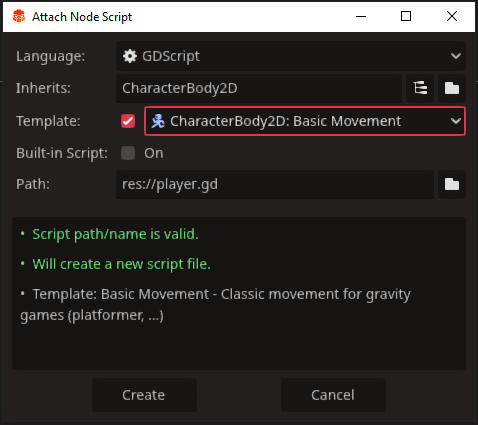Open the class tree browser icon beside Inherits

[x=420, y=88]
